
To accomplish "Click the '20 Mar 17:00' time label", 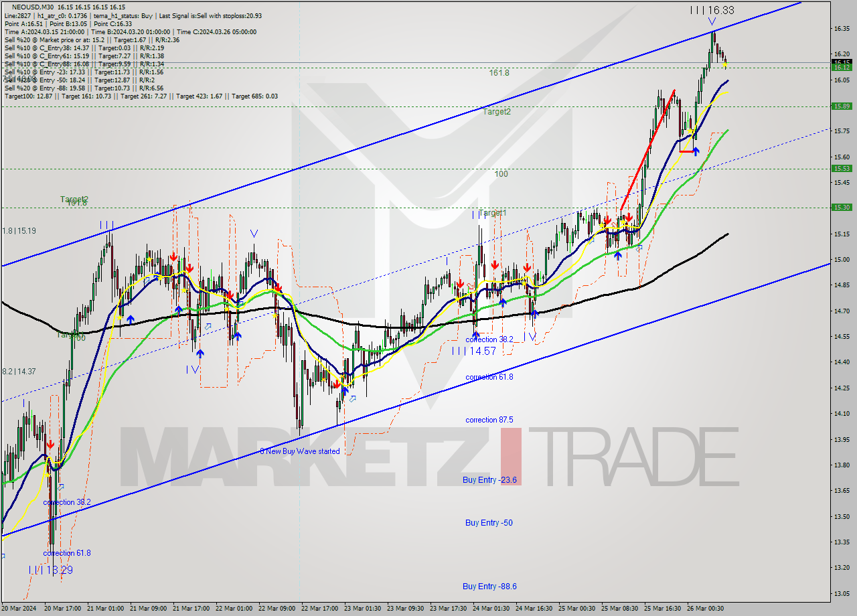I will coord(62,609).
